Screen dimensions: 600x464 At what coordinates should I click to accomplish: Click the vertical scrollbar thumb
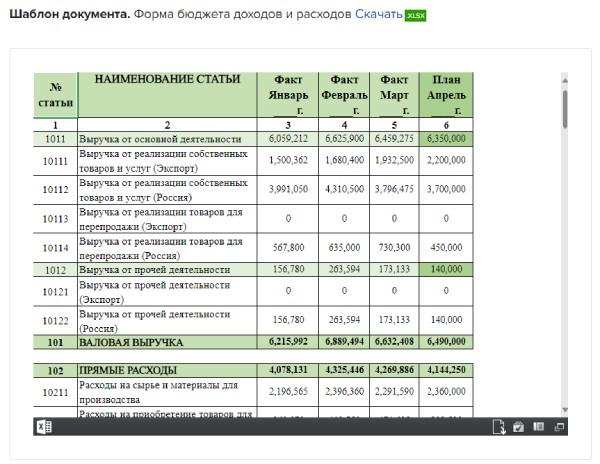coord(564,110)
